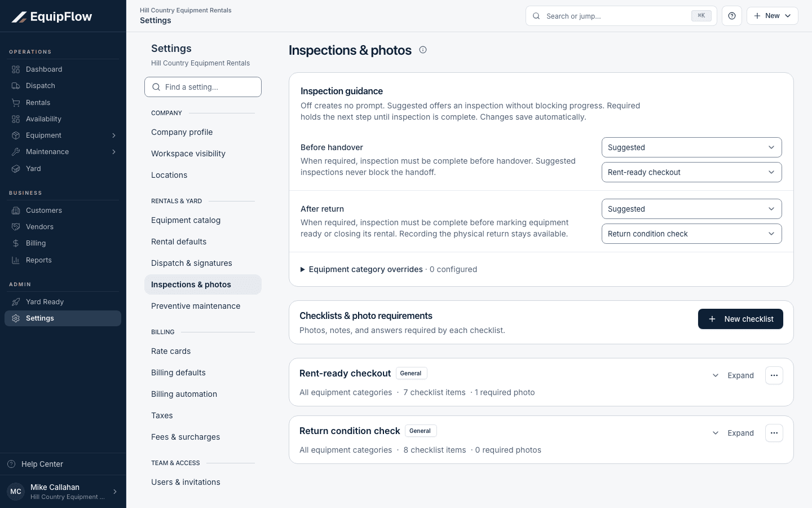812x508 pixels.
Task: Expand the Return condition check checklist
Action: pyautogui.click(x=733, y=433)
